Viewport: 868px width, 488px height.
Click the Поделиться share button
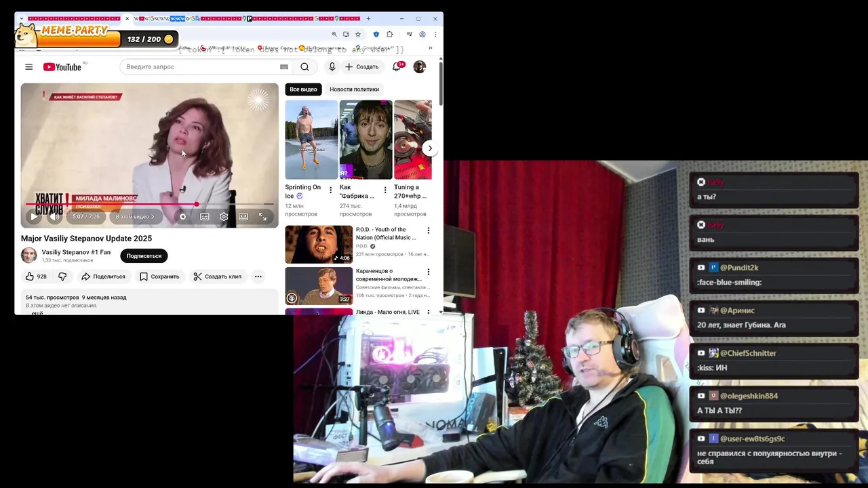coord(103,277)
